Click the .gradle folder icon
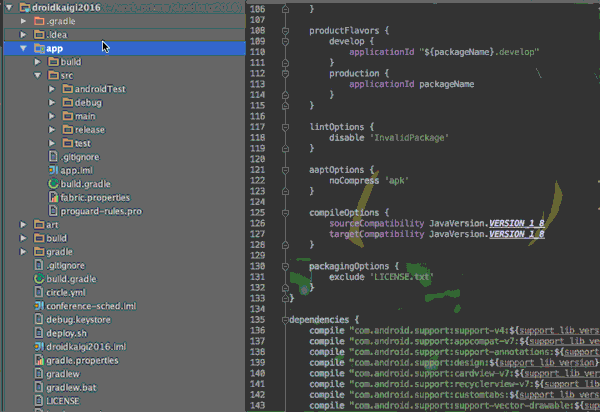 coord(39,21)
